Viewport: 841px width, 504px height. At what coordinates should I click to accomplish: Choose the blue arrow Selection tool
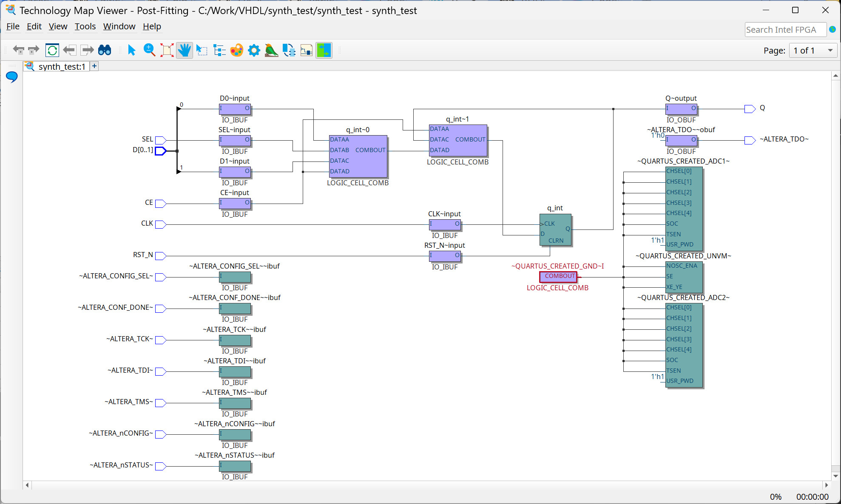click(131, 50)
